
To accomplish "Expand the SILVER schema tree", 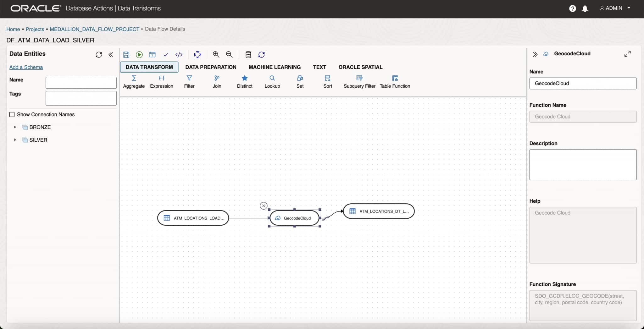I will (15, 140).
